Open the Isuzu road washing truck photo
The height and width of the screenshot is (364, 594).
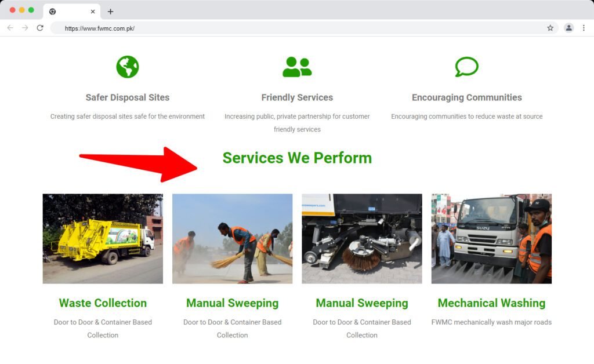491,239
